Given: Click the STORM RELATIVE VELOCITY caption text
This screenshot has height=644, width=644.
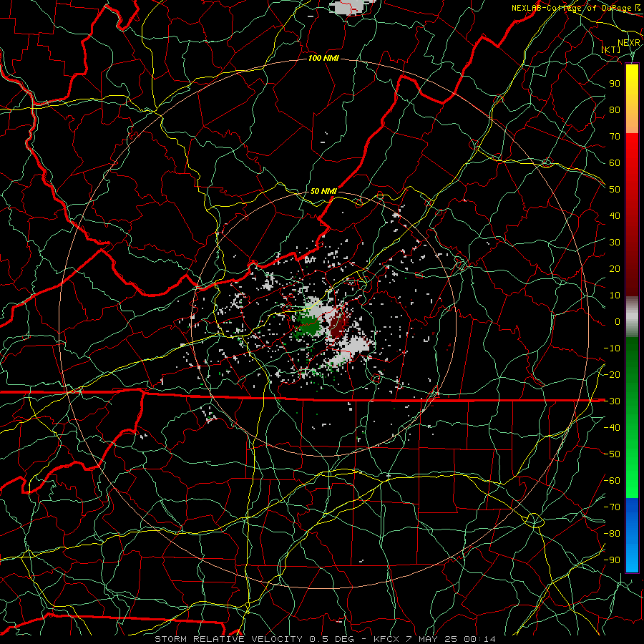Looking at the screenshot, I should (230, 639).
